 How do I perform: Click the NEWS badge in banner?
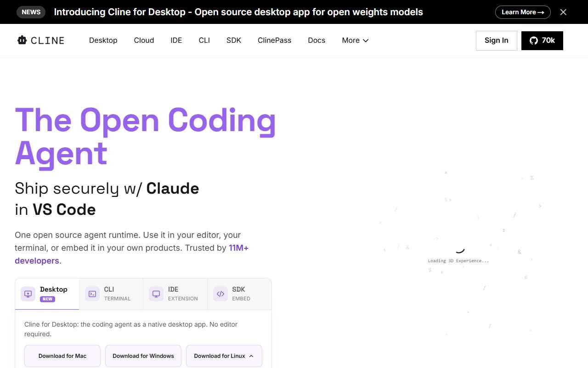coord(31,12)
